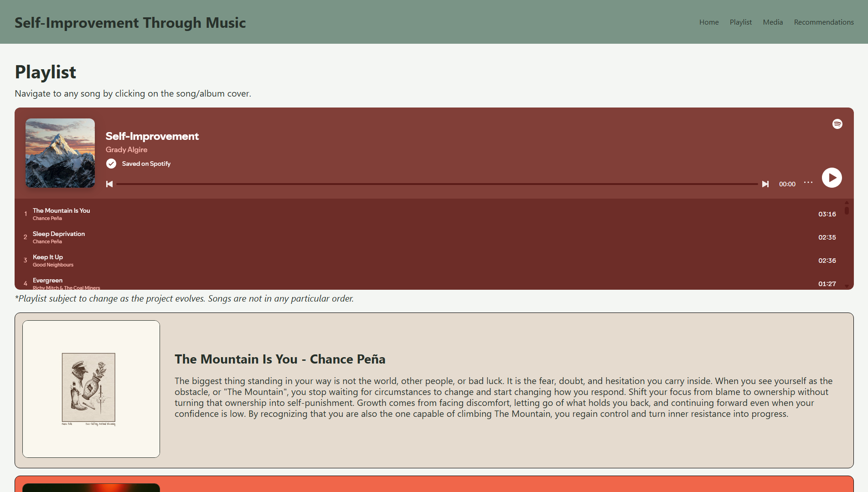Play the Keep It Up track

tap(48, 257)
